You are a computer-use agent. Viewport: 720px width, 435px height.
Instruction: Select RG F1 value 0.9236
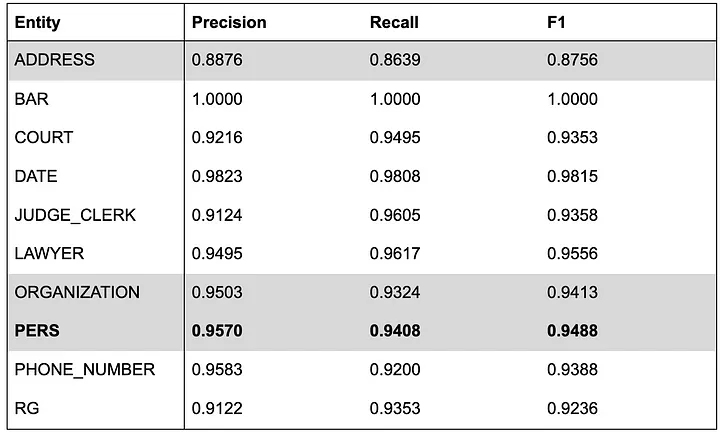tap(572, 408)
